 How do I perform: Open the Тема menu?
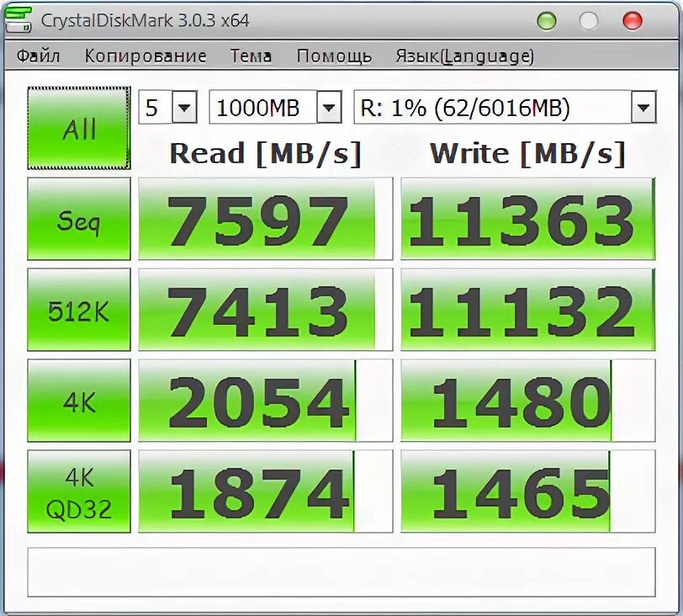point(251,56)
